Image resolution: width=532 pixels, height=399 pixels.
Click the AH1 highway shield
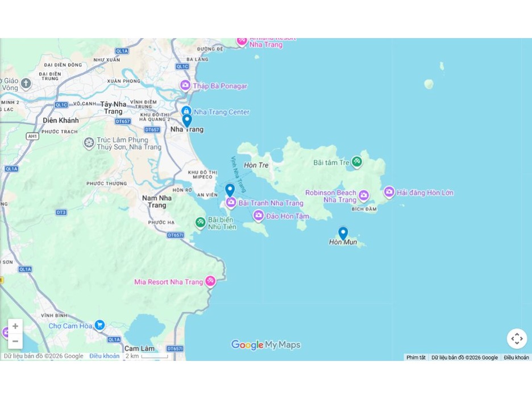(32, 136)
